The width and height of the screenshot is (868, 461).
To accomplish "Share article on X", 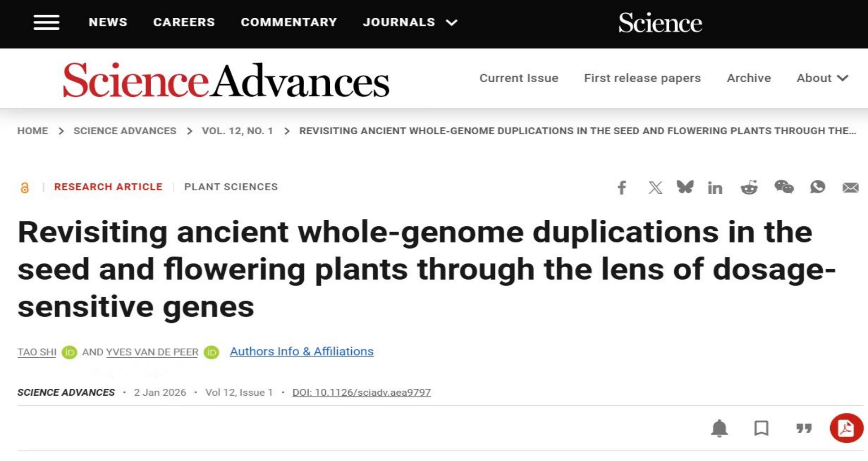I will point(655,187).
